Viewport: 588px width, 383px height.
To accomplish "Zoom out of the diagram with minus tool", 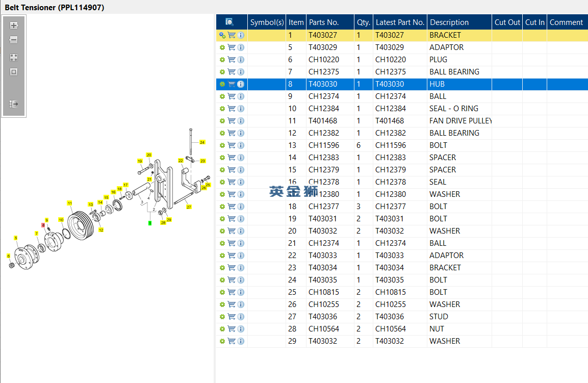I will (14, 40).
